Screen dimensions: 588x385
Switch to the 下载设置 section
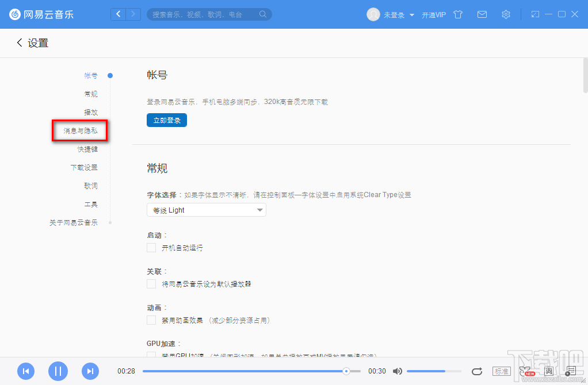(83, 167)
